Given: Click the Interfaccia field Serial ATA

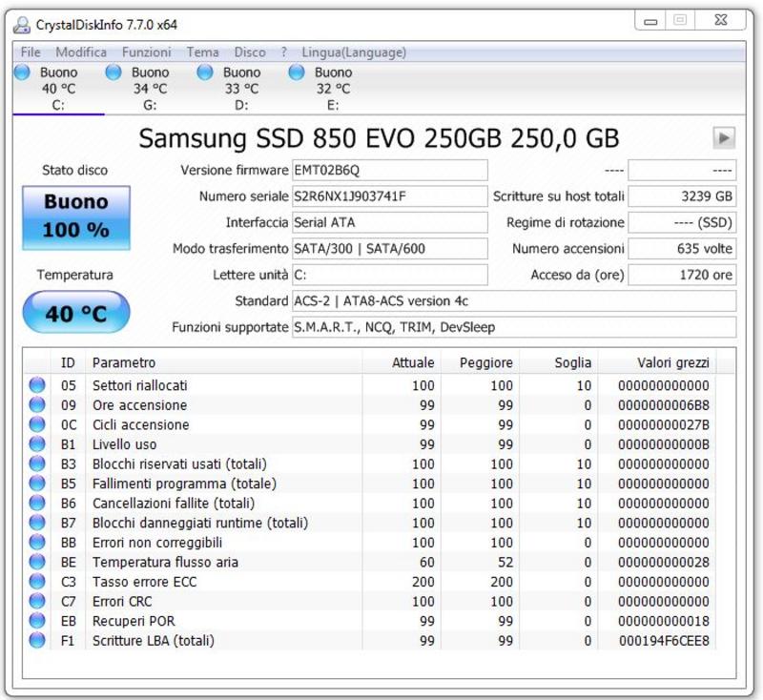Looking at the screenshot, I should [390, 223].
